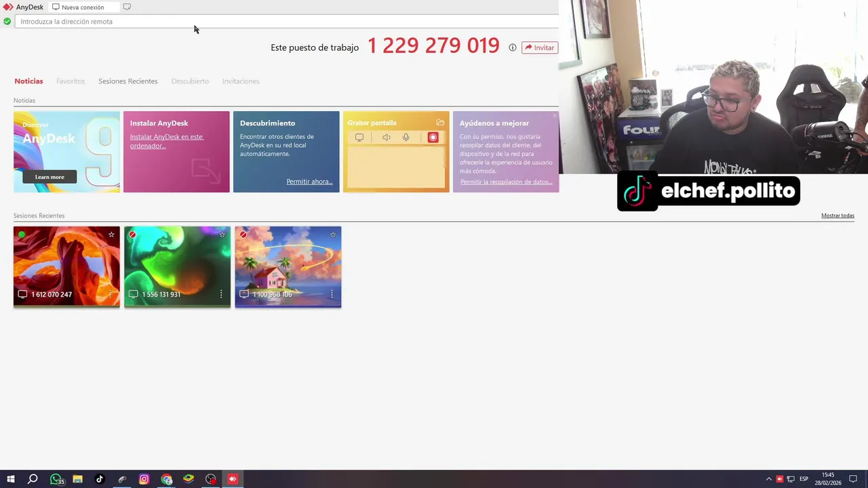Click monitor icon beside 1 556 131 931

coord(133,294)
